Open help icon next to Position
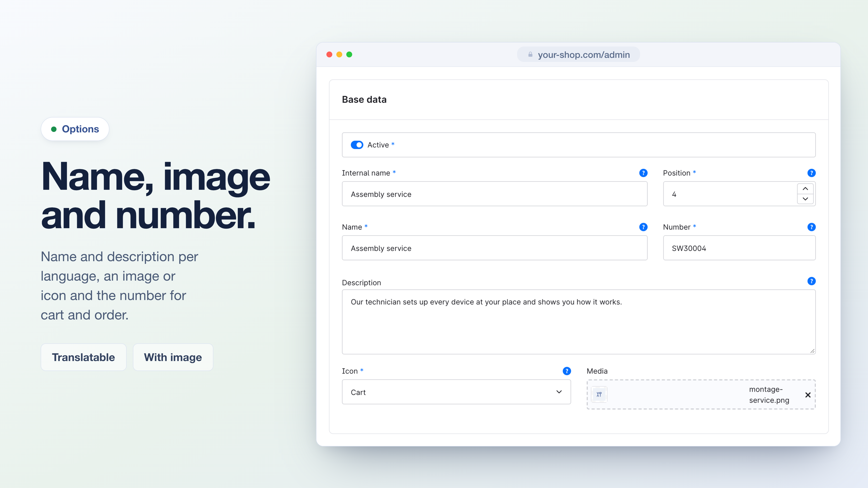Viewport: 868px width, 488px height. click(811, 173)
